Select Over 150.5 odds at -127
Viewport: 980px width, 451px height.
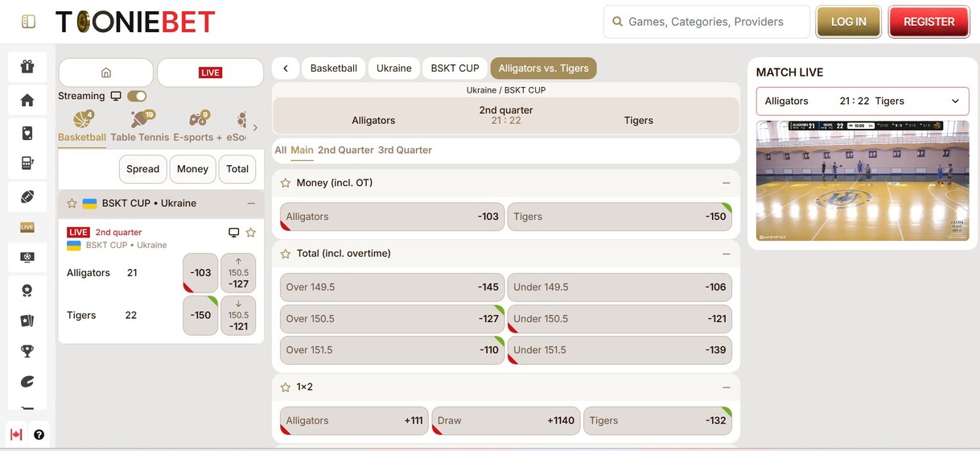click(392, 319)
